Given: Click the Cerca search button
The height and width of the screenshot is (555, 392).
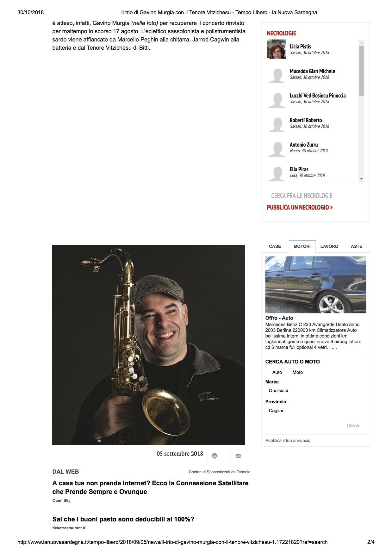Looking at the screenshot, I should [x=353, y=426].
